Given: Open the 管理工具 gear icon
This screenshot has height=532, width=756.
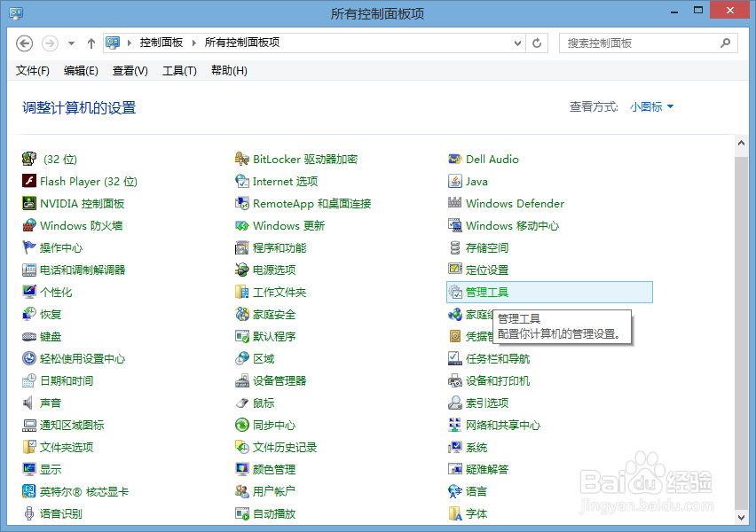Looking at the screenshot, I should 454,292.
